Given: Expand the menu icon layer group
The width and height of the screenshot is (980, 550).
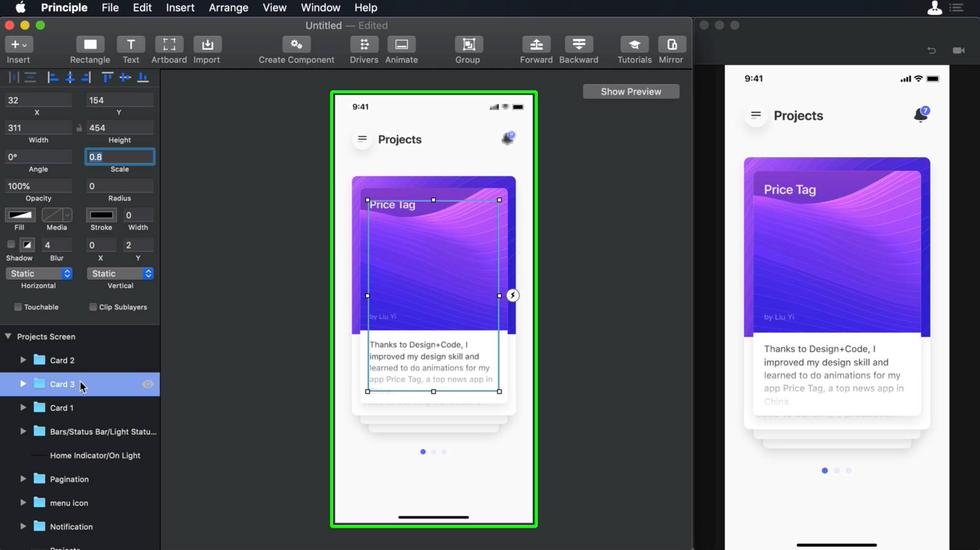Looking at the screenshot, I should point(23,503).
